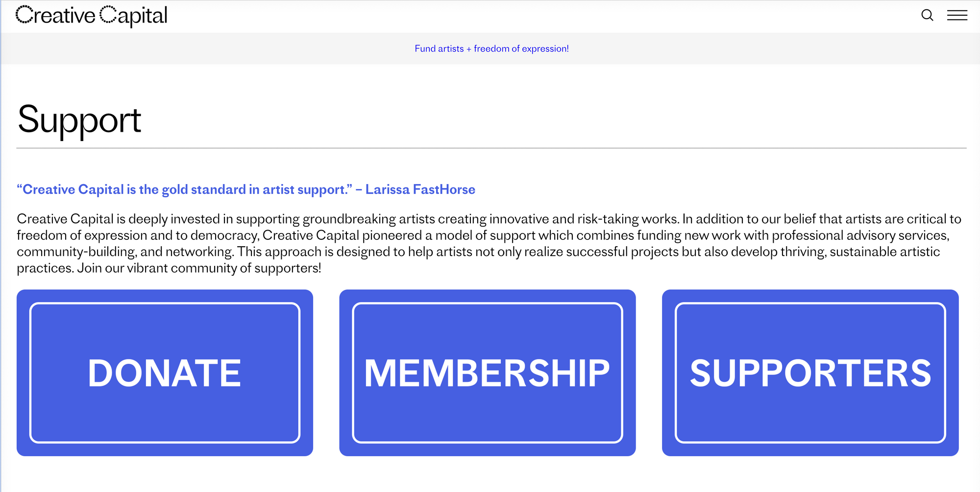
Task: Click the intro paragraph about groundbreaking artists
Action: point(489,243)
